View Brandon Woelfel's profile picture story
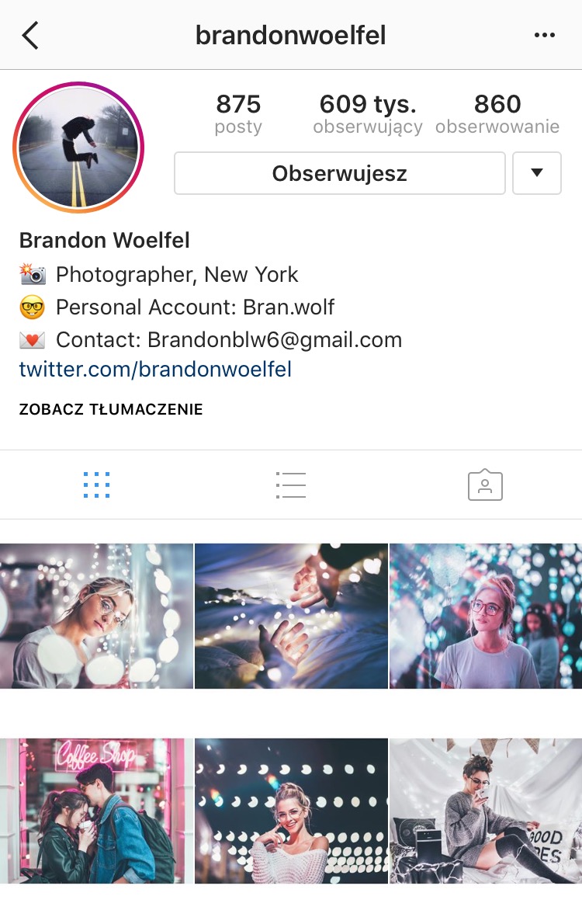 [x=78, y=148]
